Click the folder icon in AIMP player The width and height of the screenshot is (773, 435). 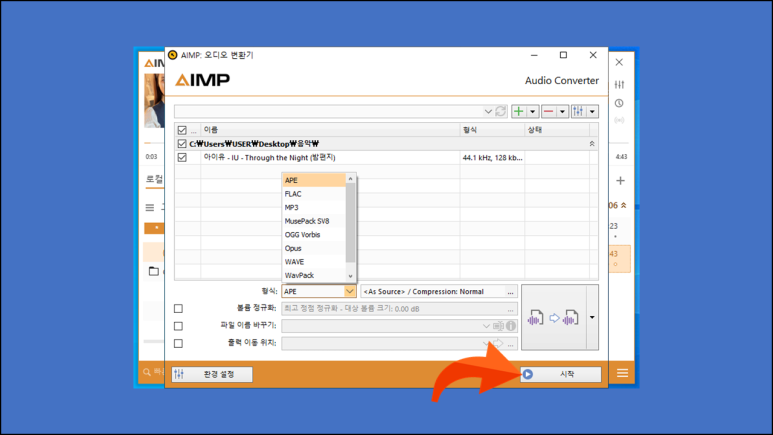pyautogui.click(x=154, y=271)
